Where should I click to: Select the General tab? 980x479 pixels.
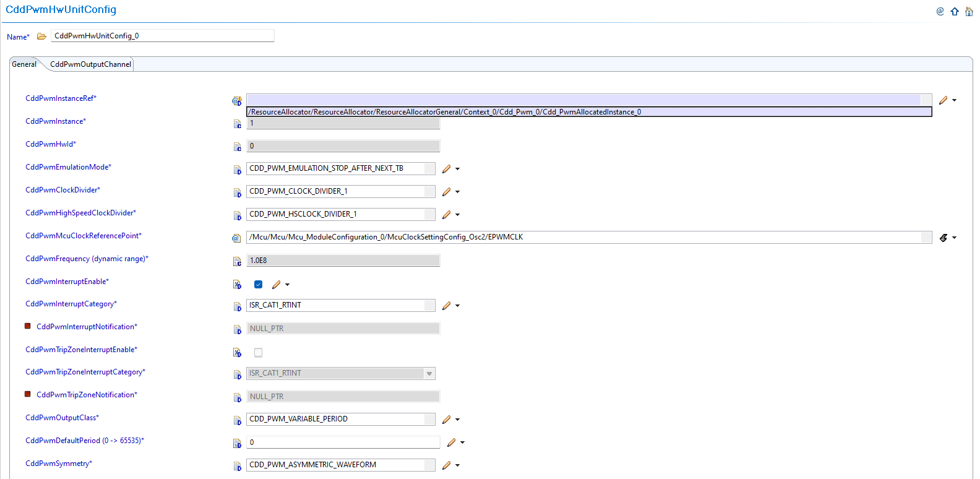click(24, 64)
